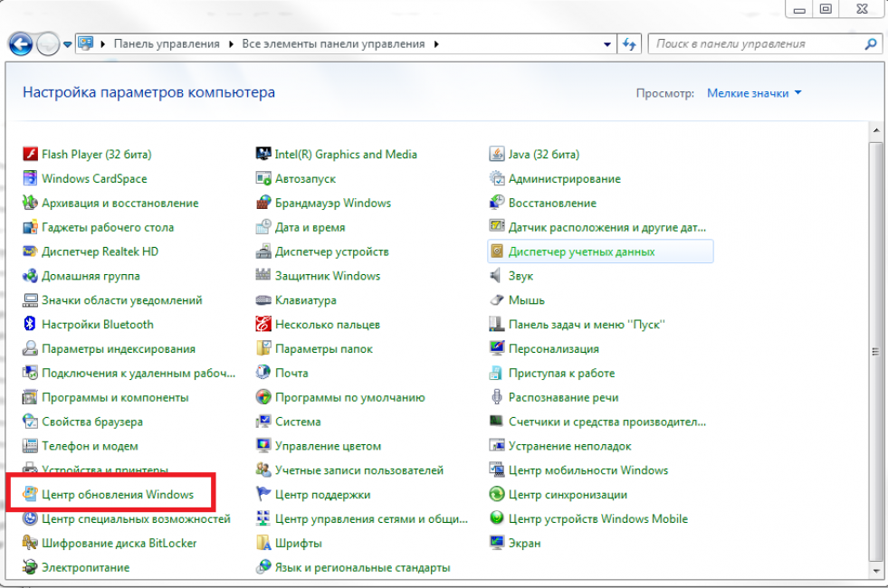The image size is (888, 588).
Task: Click the Диспетчер Realtek HD icon
Action: pos(30,251)
